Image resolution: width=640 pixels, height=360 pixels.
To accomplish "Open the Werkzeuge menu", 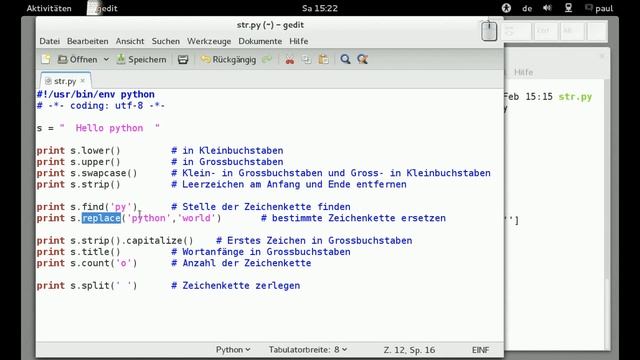I will pyautogui.click(x=209, y=41).
